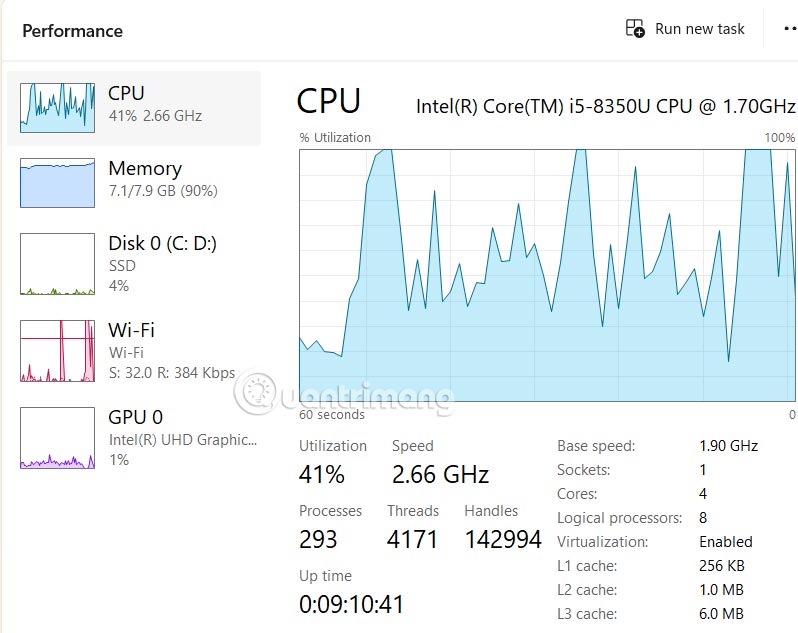Screen dimensions: 798x633
Task: Show GPU 0 performance details
Action: pos(135,417)
